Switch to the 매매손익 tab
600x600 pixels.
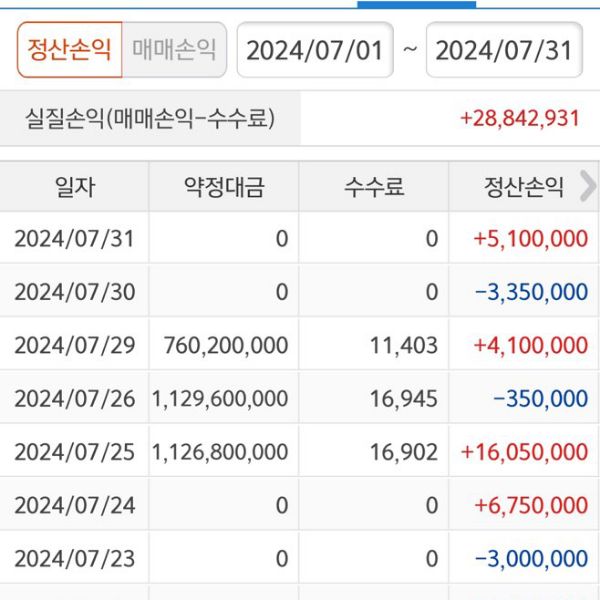[174, 49]
